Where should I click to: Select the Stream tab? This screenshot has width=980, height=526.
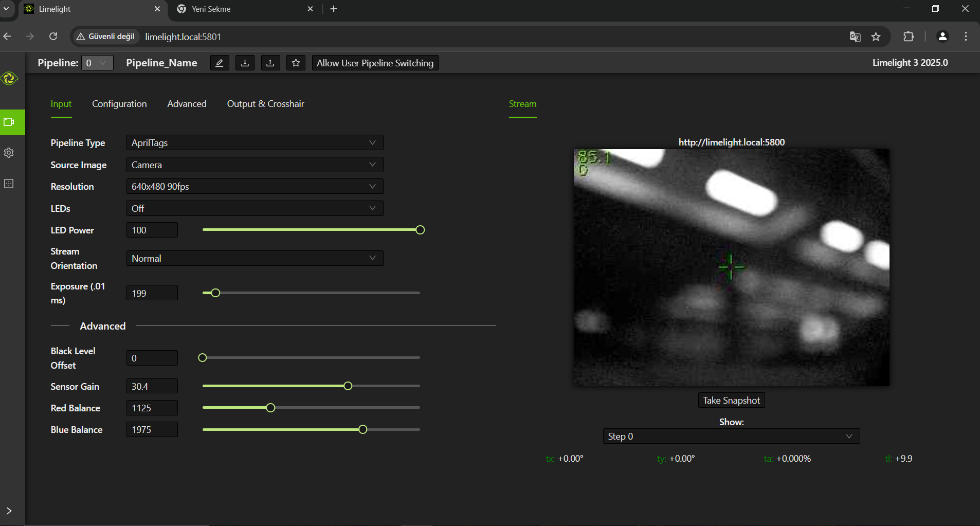point(522,104)
